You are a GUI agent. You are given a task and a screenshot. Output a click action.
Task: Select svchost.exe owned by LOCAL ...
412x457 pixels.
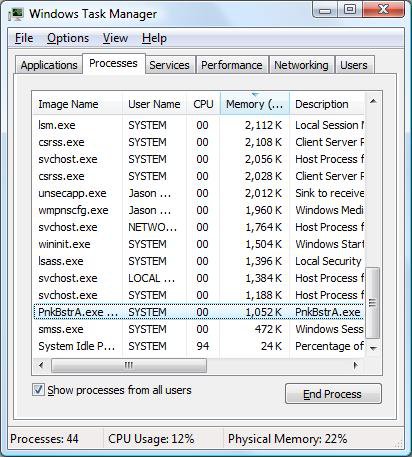198,278
